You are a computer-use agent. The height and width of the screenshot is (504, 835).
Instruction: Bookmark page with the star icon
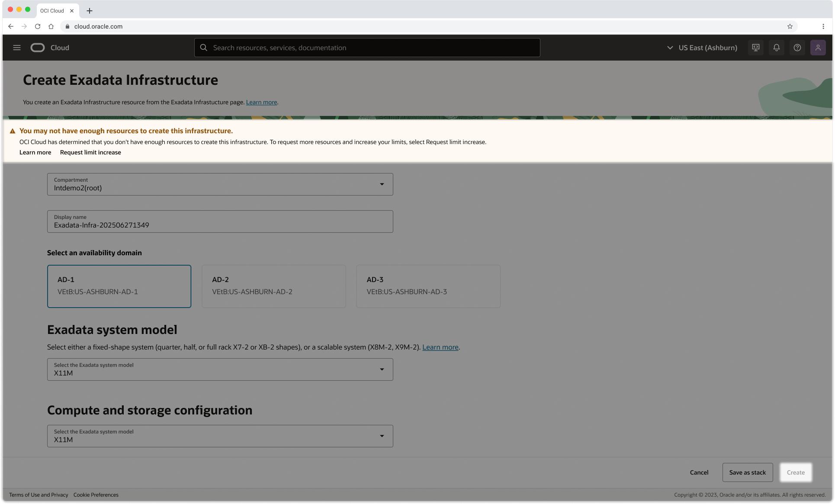(790, 26)
